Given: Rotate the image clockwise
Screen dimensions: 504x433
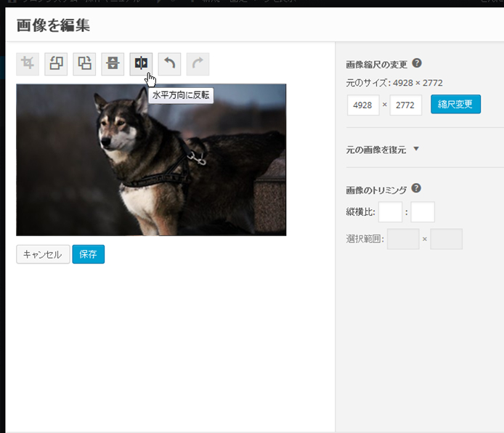Looking at the screenshot, I should 84,64.
